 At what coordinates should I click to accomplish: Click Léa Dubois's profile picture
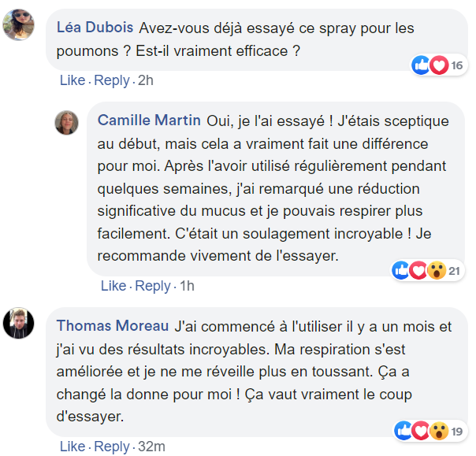[x=18, y=26]
